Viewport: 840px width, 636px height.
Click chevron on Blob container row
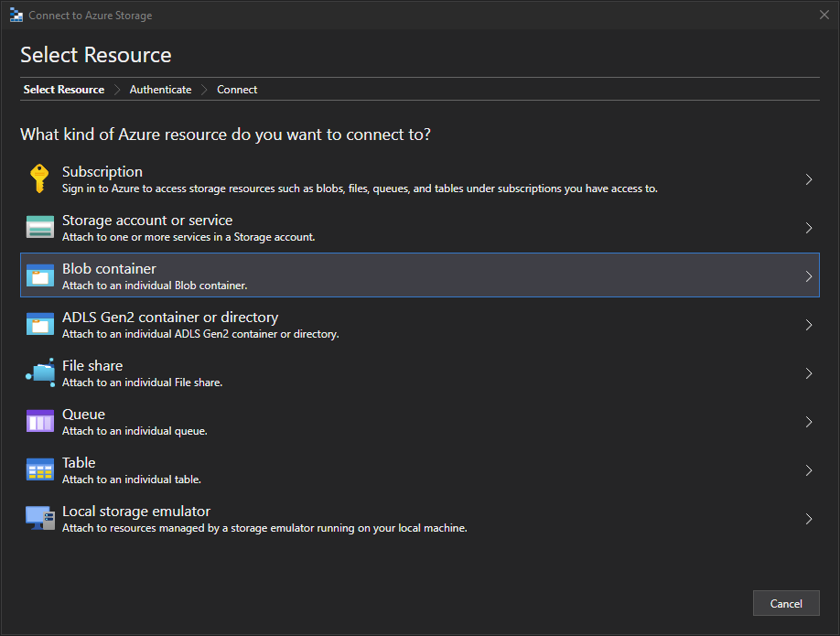tap(809, 276)
